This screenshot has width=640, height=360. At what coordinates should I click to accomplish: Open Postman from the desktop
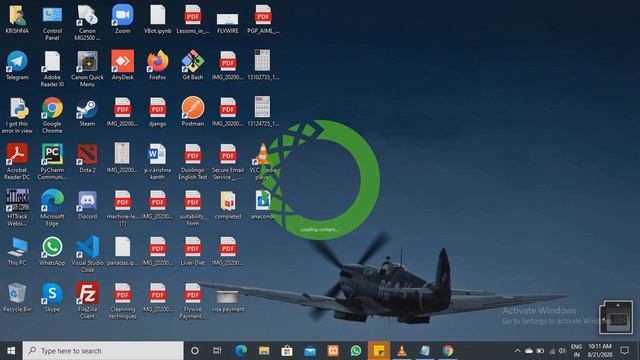pos(193,112)
